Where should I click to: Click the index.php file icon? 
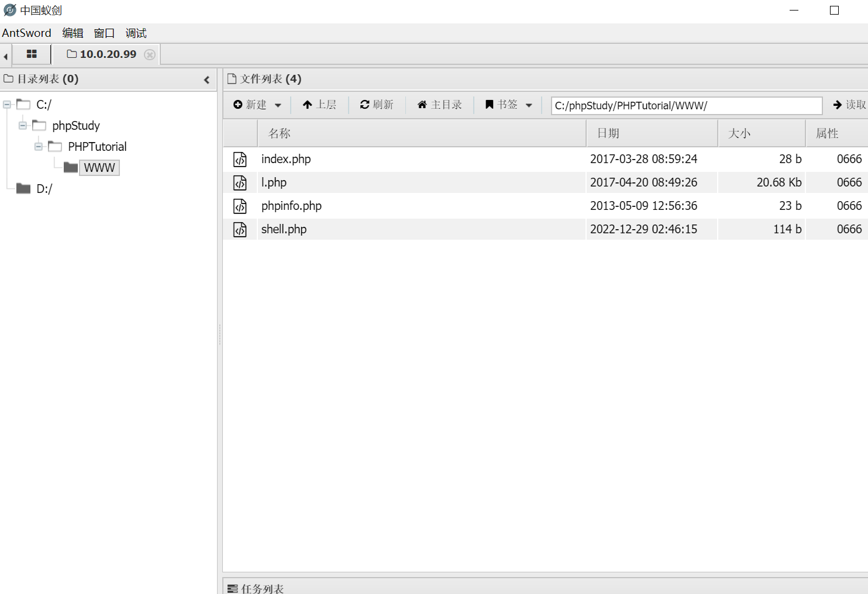tap(240, 159)
